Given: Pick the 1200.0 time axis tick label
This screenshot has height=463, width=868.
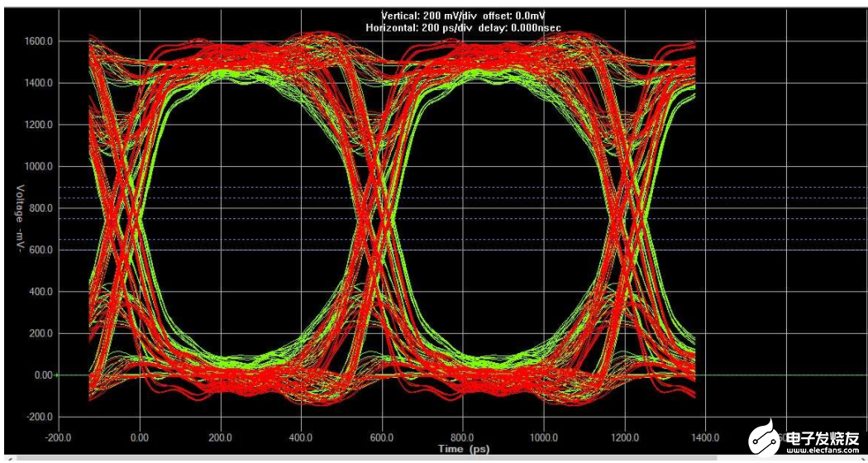Looking at the screenshot, I should [624, 437].
